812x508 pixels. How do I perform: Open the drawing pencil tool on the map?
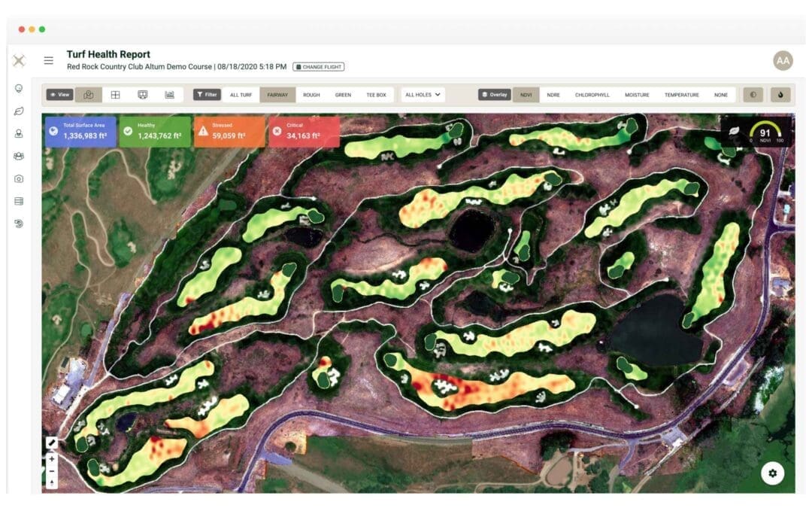click(51, 443)
